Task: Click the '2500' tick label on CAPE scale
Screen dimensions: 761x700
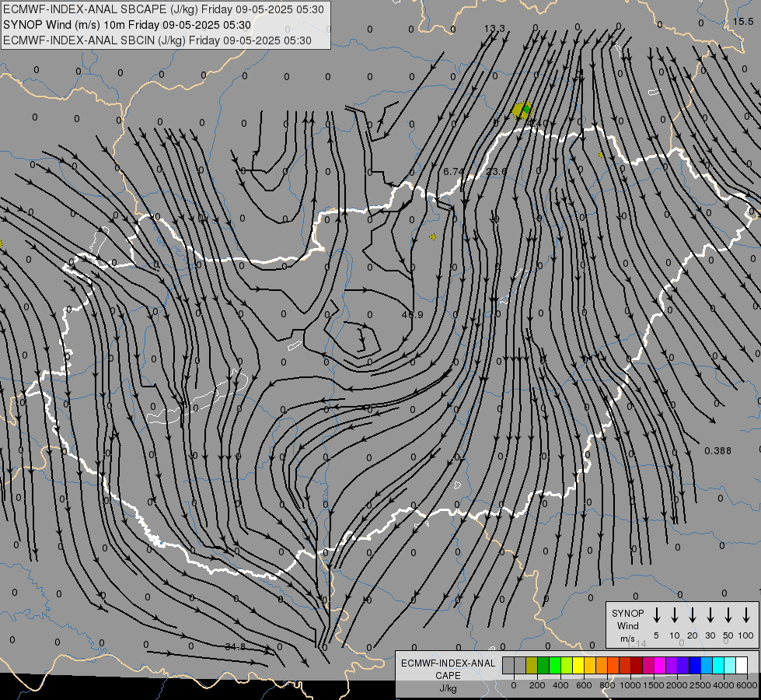Action: click(700, 685)
